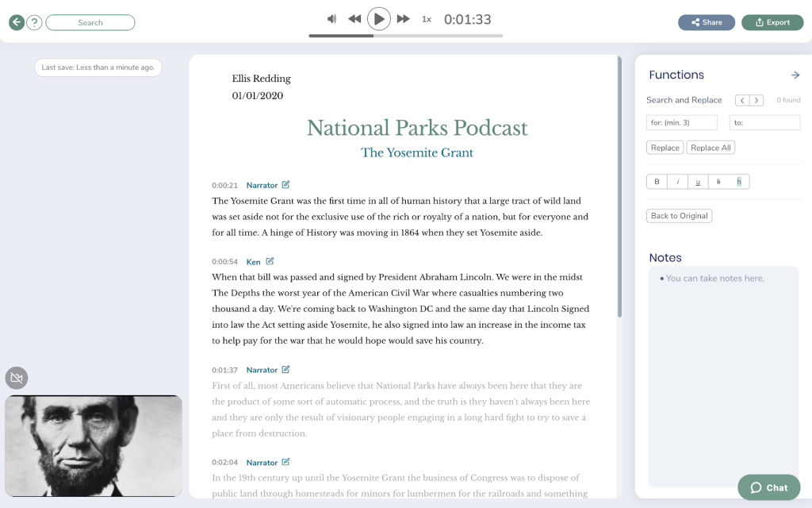Toggle the video camera off icon

point(16,378)
